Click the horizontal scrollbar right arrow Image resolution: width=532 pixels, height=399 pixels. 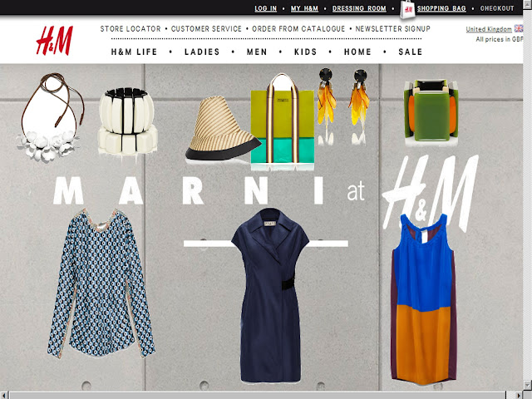pyautogui.click(x=519, y=396)
